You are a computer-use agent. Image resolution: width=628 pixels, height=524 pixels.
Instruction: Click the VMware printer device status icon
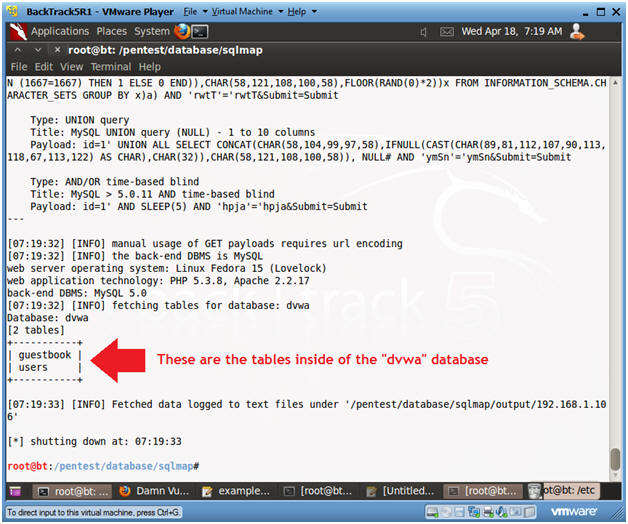click(488, 512)
